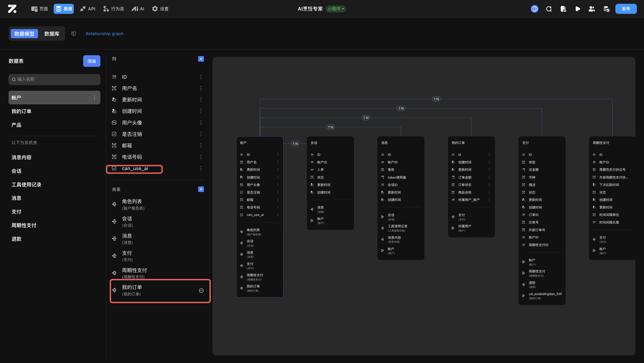This screenshot has height=363, width=644.
Task: Open the 行为流 tab
Action: pos(113,9)
